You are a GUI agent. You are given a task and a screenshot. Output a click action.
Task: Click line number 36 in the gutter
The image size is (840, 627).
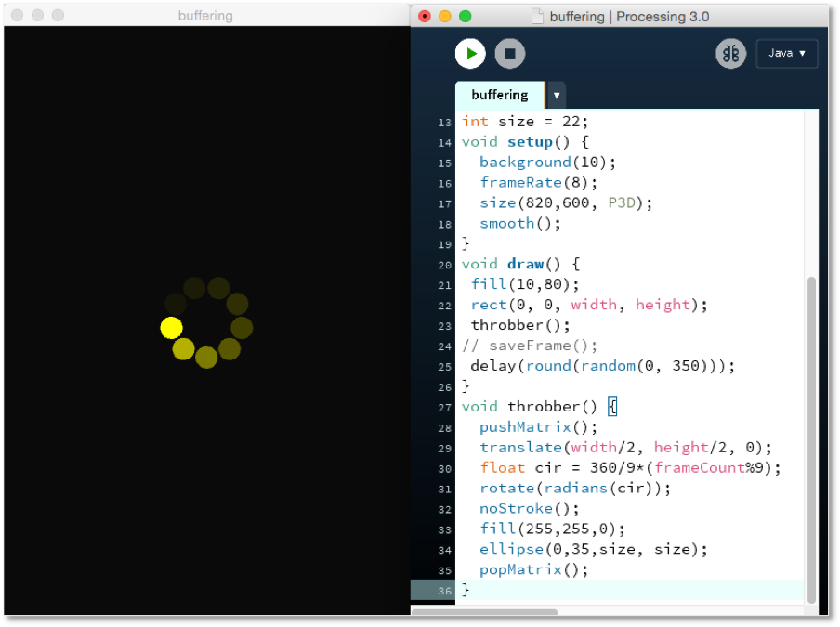coord(444,591)
